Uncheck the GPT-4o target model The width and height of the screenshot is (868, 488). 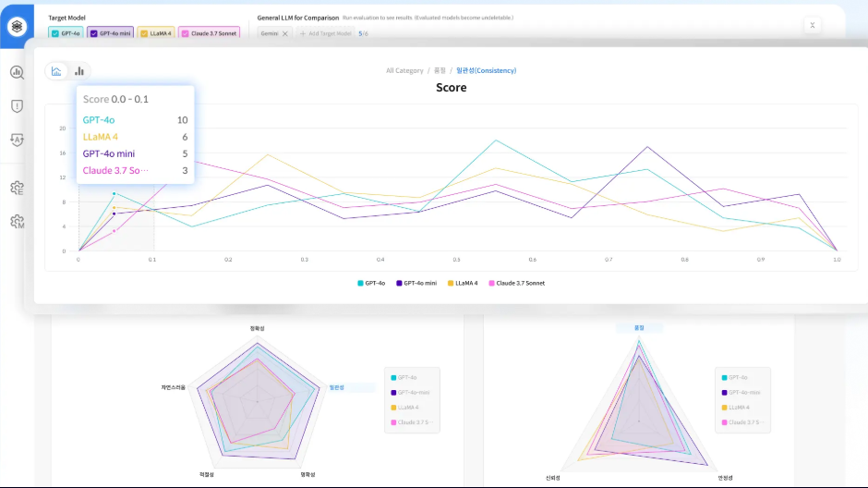click(x=54, y=33)
